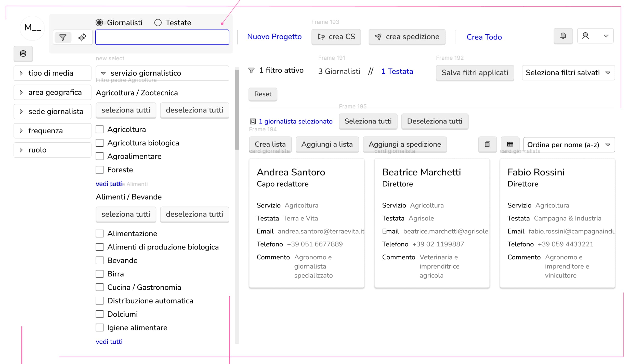Focus the main search input field
The image size is (629, 364).
[x=162, y=37]
